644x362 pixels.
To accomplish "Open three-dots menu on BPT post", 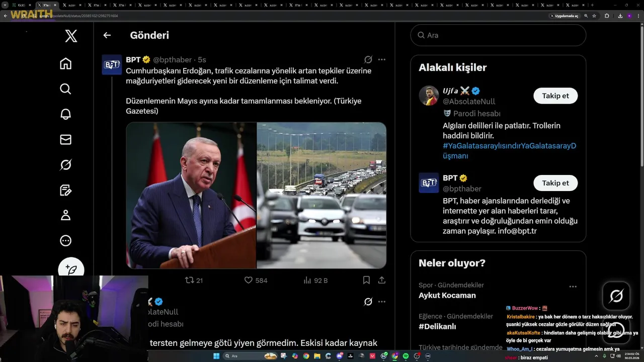I will 382,59.
